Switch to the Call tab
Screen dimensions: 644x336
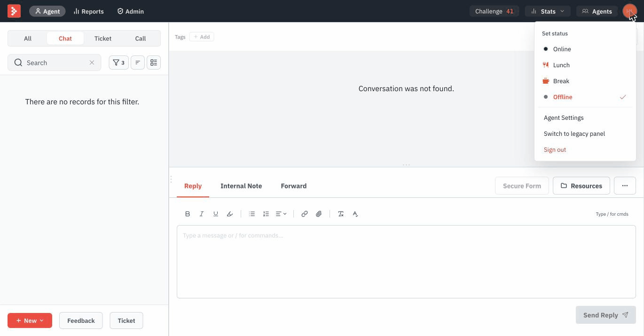(141, 39)
